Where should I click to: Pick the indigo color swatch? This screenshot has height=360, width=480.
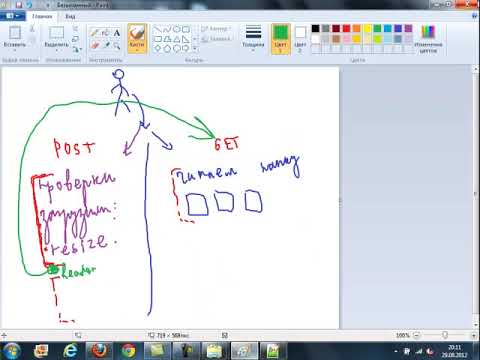[398, 29]
